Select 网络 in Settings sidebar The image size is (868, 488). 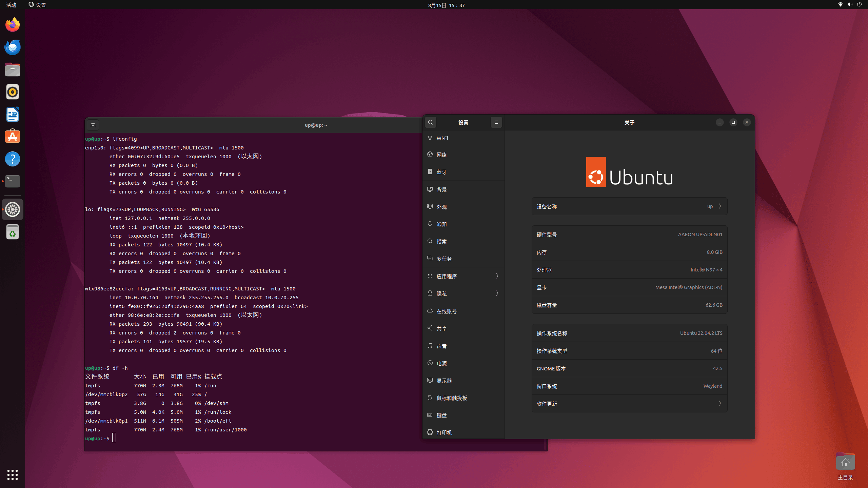tap(463, 155)
